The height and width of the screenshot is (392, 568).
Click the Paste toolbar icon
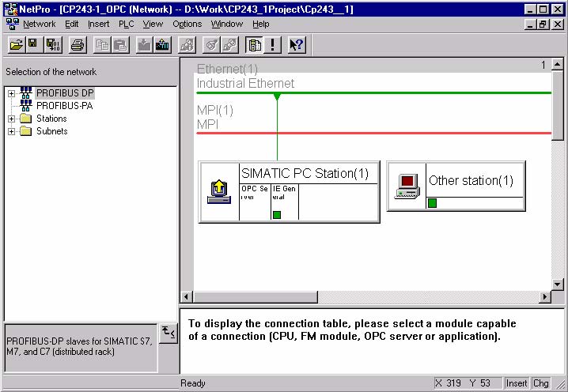pos(120,45)
